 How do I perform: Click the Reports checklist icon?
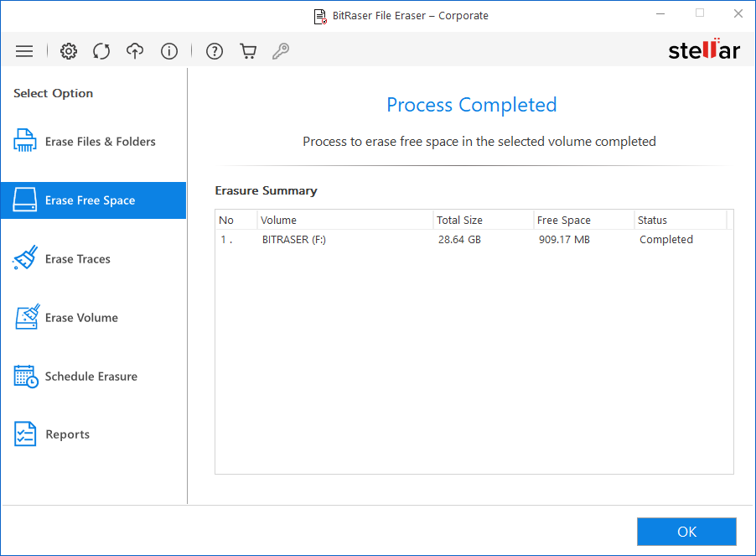(25, 434)
